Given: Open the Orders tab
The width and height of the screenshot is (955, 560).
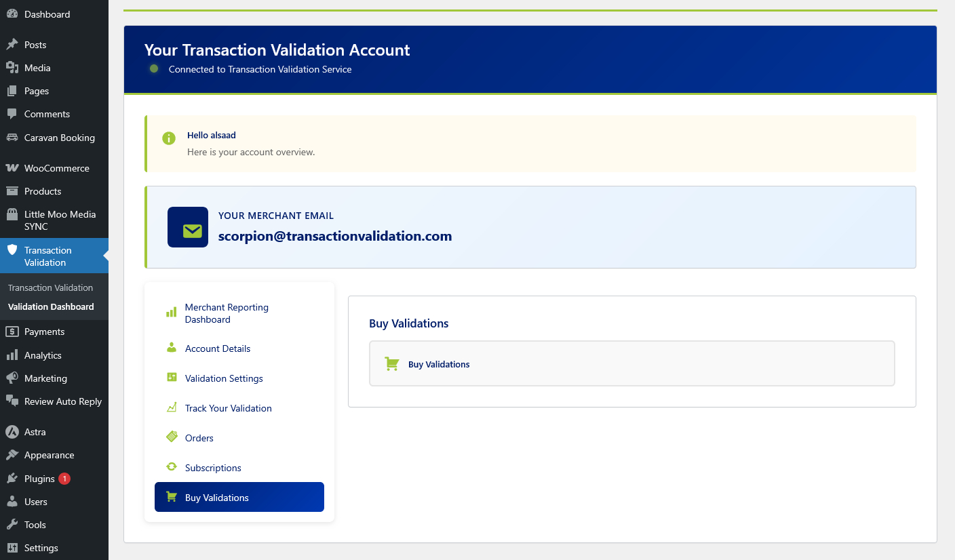Looking at the screenshot, I should tap(239, 438).
